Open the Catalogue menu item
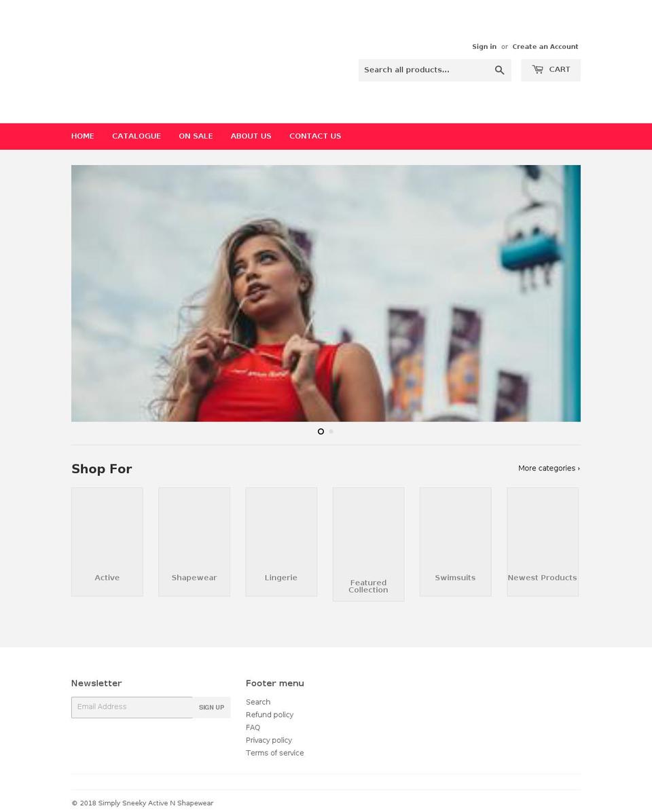Image resolution: width=652 pixels, height=812 pixels. point(137,136)
